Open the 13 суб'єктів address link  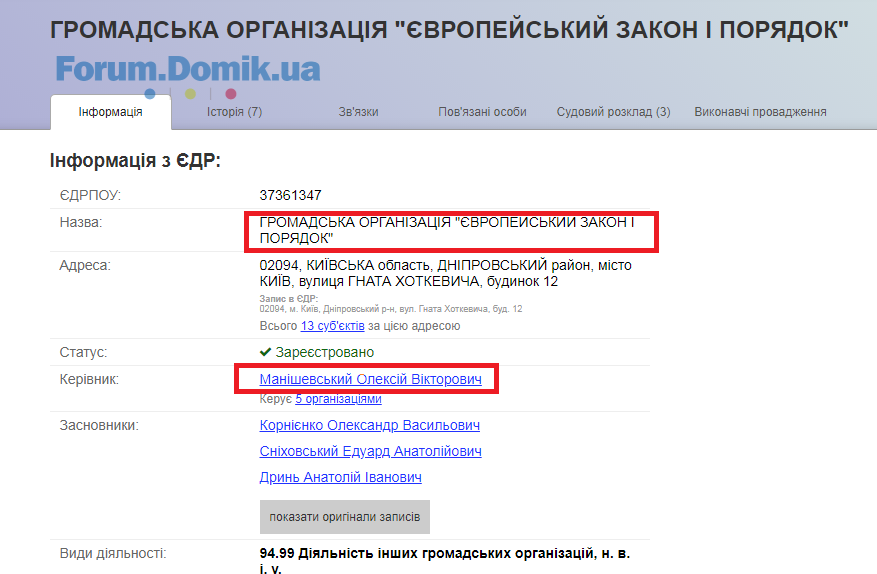[331, 326]
